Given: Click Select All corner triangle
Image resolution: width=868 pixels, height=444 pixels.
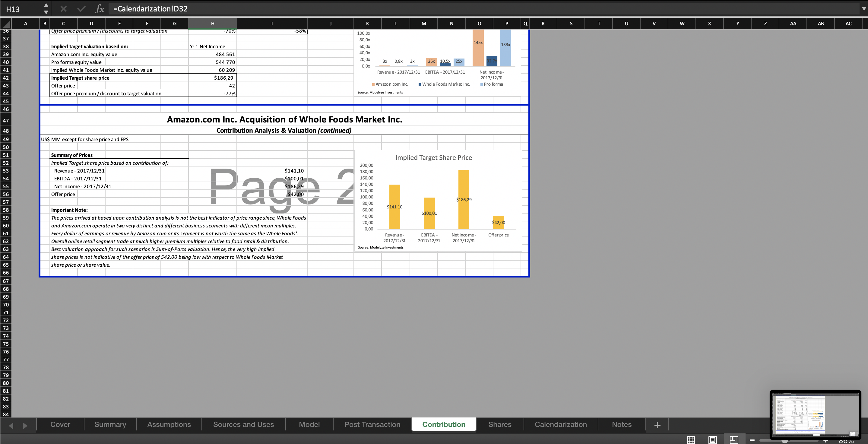Looking at the screenshot, I should tap(6, 24).
